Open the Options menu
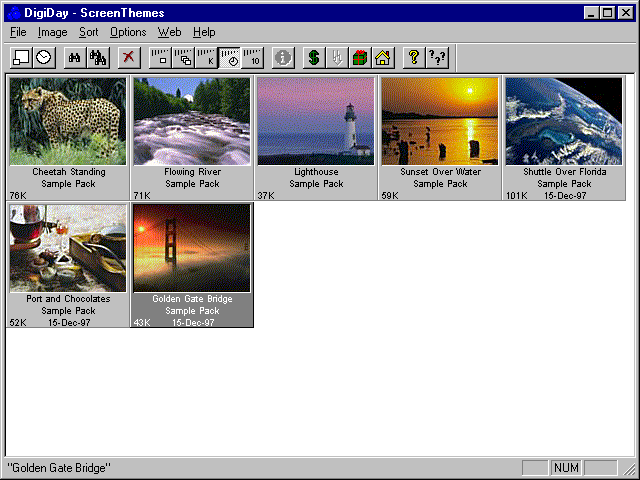This screenshot has width=640, height=480. (128, 32)
